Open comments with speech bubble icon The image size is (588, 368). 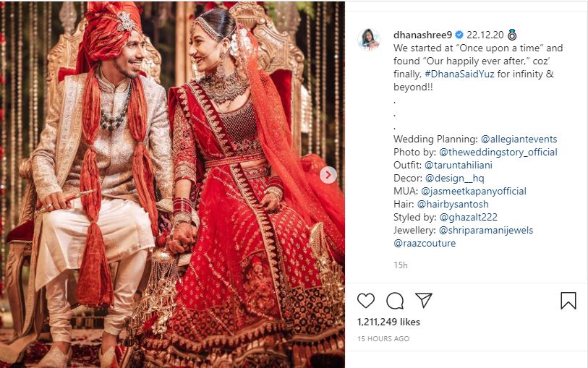[395, 301]
